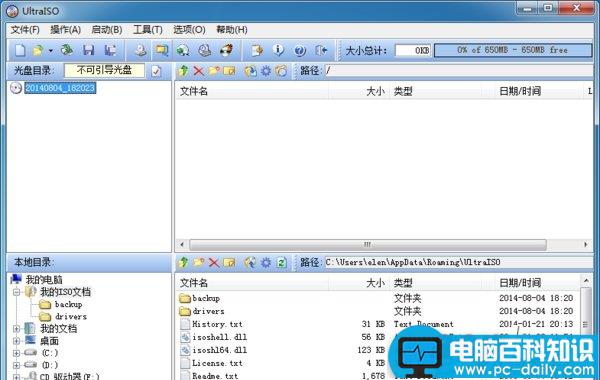
Task: Click the Info icon in toolbar
Action: (x=278, y=50)
